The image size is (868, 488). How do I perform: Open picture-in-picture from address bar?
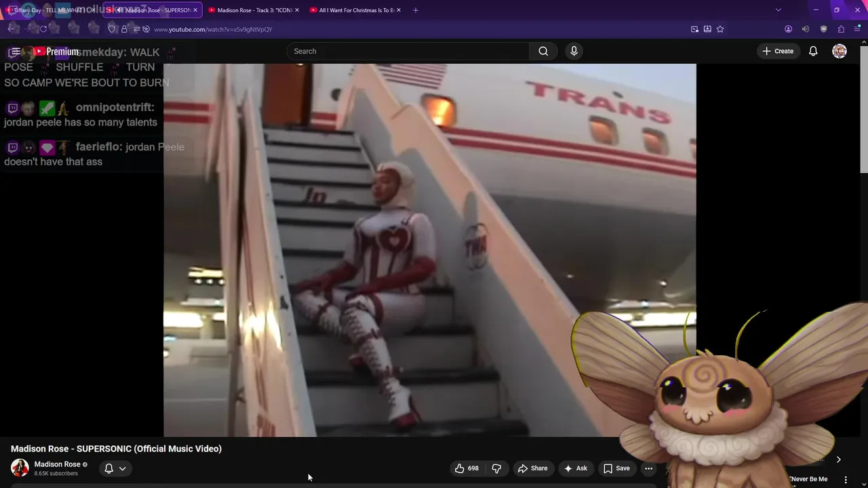coord(694,29)
